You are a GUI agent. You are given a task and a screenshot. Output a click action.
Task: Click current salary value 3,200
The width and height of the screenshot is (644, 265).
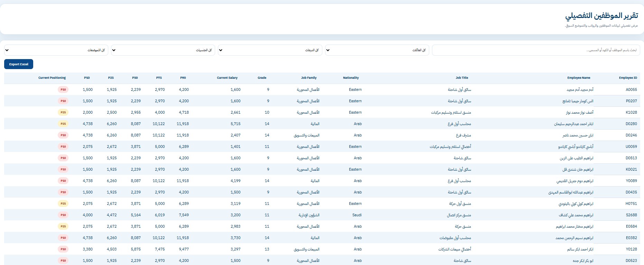pyautogui.click(x=236, y=215)
